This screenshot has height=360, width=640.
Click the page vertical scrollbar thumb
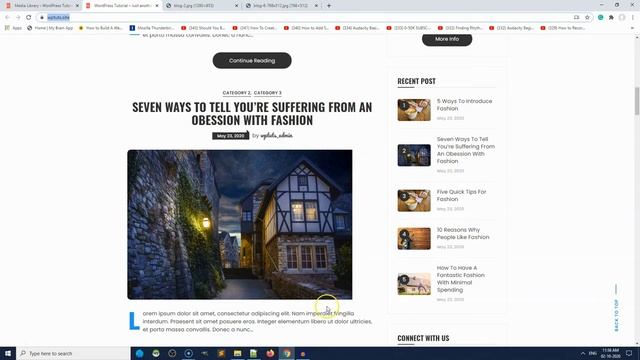(x=637, y=101)
